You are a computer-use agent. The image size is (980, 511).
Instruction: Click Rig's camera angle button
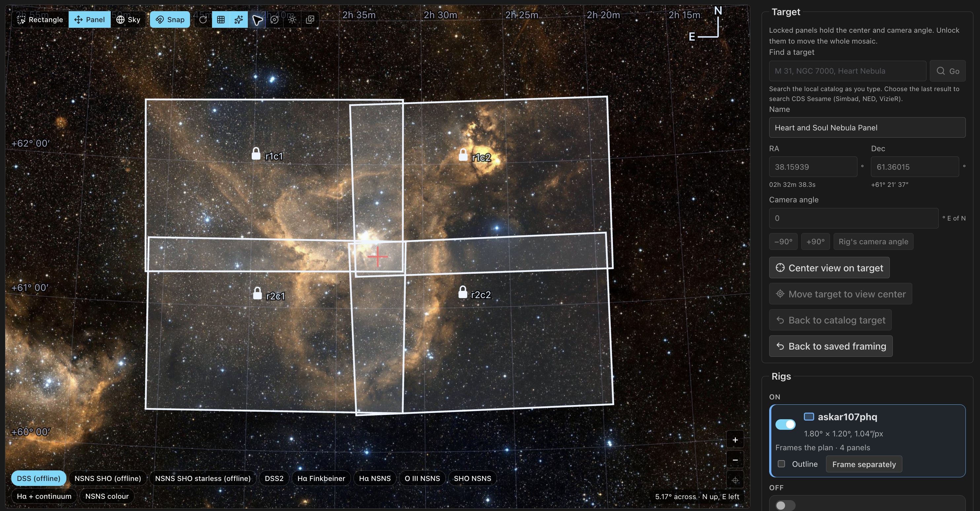[x=873, y=241]
